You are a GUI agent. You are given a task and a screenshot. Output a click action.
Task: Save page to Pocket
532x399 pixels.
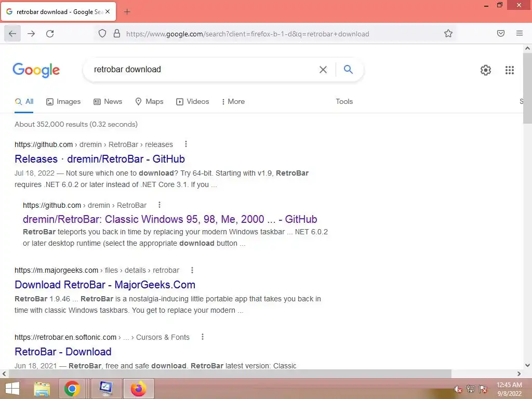coord(500,33)
